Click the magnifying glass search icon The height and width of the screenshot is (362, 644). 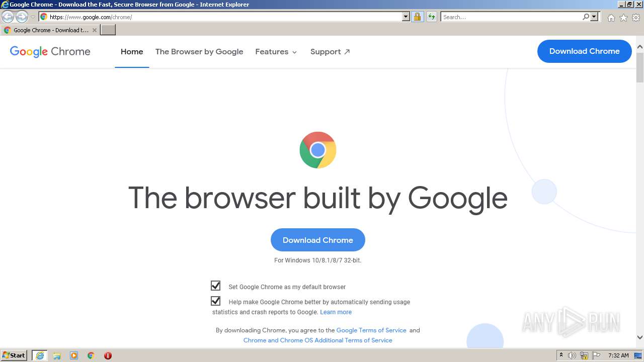tap(586, 17)
